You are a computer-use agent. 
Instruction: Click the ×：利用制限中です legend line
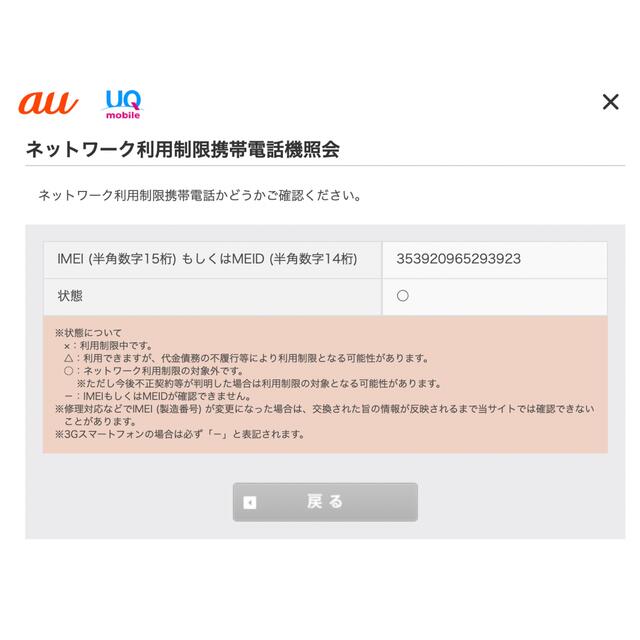[x=108, y=346]
